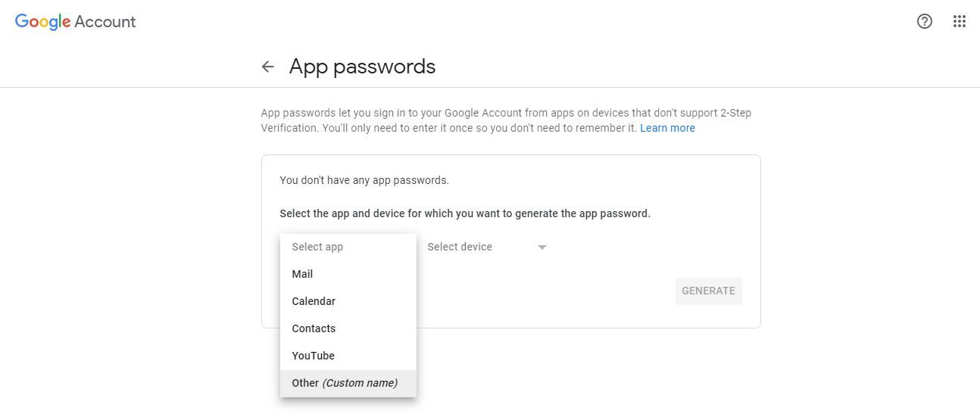Click the Select app placeholder option
This screenshot has width=980, height=420.
click(x=317, y=247)
